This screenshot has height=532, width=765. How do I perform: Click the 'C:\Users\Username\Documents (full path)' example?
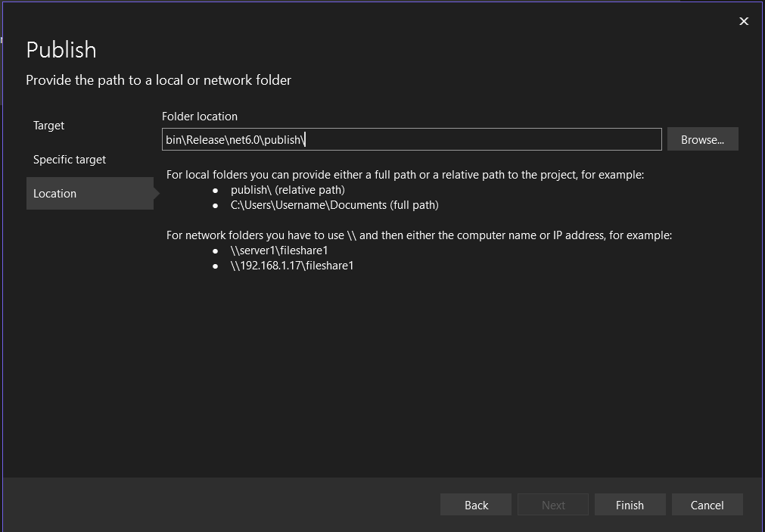pos(334,205)
